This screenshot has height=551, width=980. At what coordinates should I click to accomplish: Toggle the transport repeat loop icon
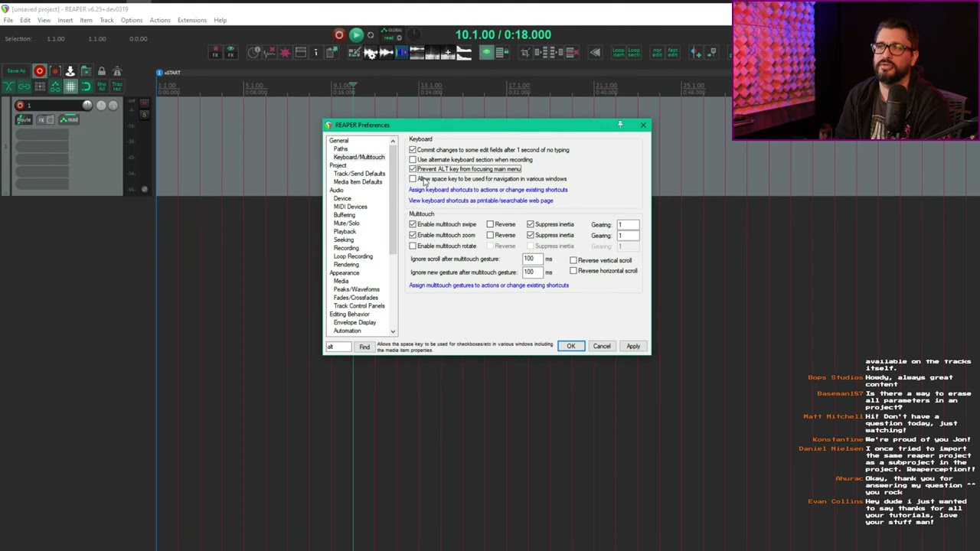pos(371,35)
